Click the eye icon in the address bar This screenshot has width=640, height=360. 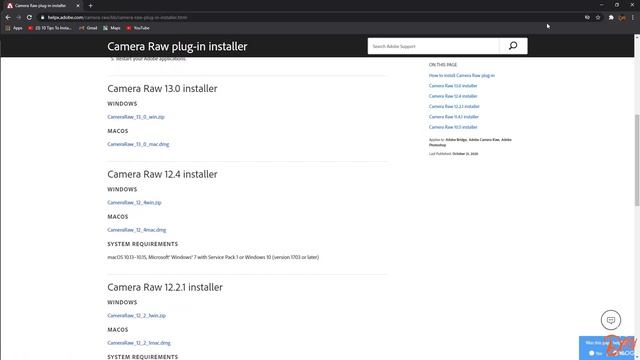[587, 18]
